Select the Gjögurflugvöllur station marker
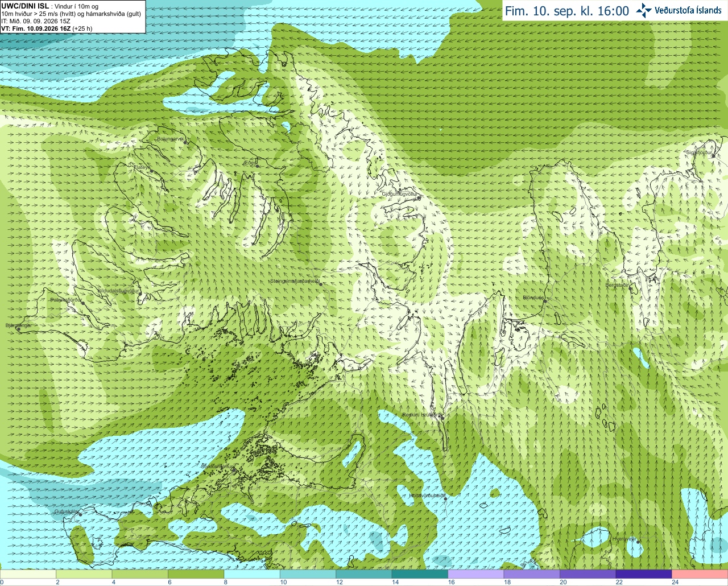This screenshot has width=728, height=586. (419, 198)
